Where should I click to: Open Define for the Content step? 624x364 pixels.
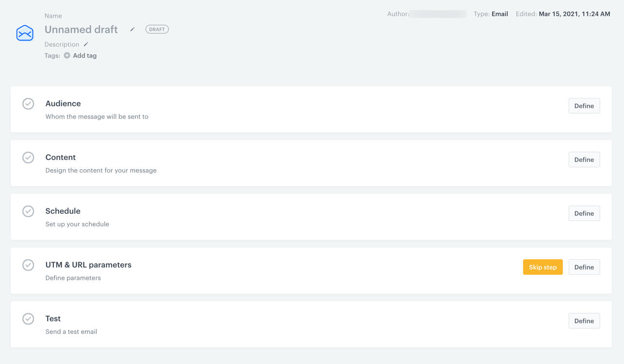click(584, 159)
